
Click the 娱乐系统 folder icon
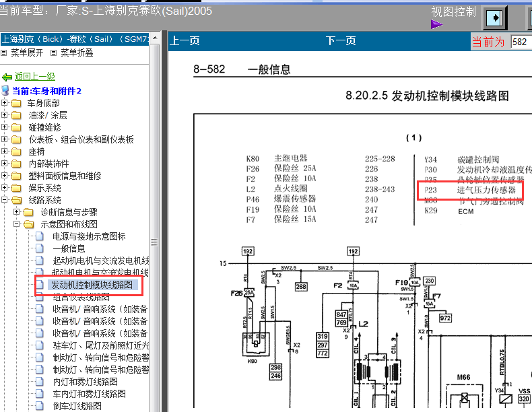16,188
